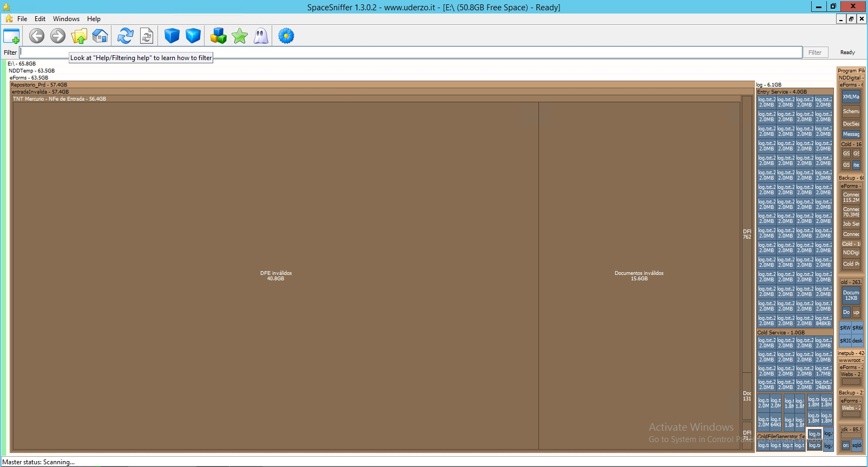
Task: Go back with the left arrow icon
Action: coord(37,36)
